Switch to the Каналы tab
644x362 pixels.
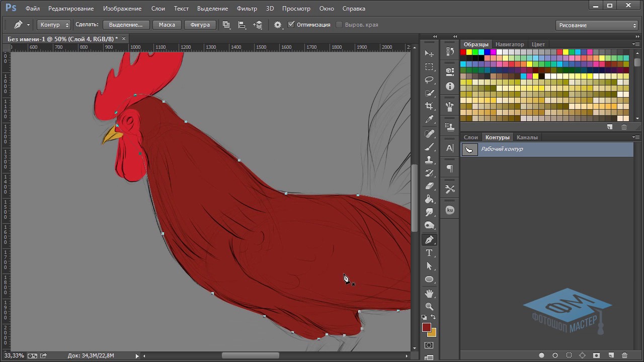(527, 137)
